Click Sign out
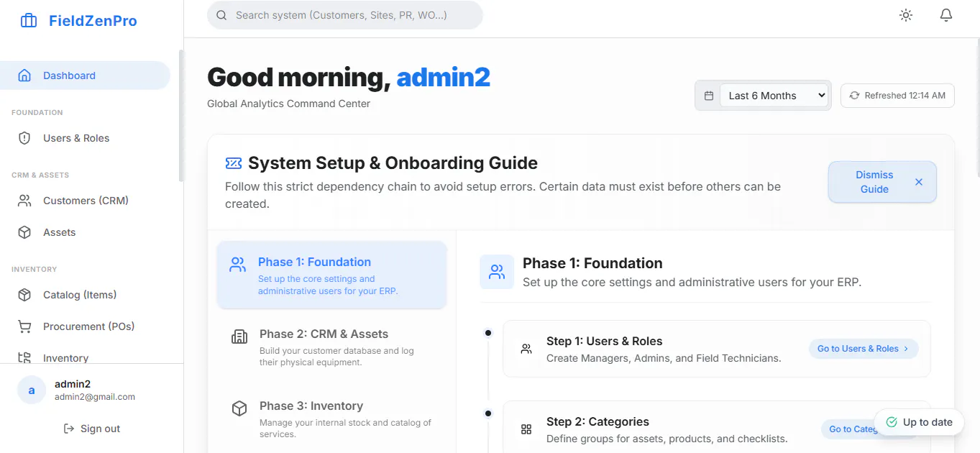 click(x=91, y=429)
